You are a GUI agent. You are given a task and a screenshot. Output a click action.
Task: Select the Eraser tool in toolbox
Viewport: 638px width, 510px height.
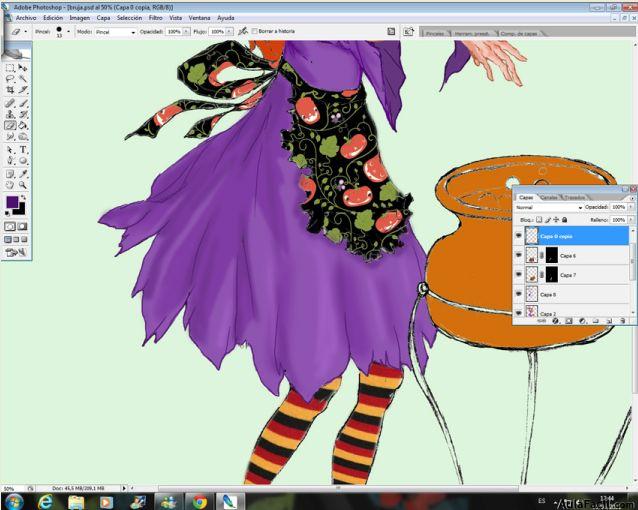(x=10, y=125)
